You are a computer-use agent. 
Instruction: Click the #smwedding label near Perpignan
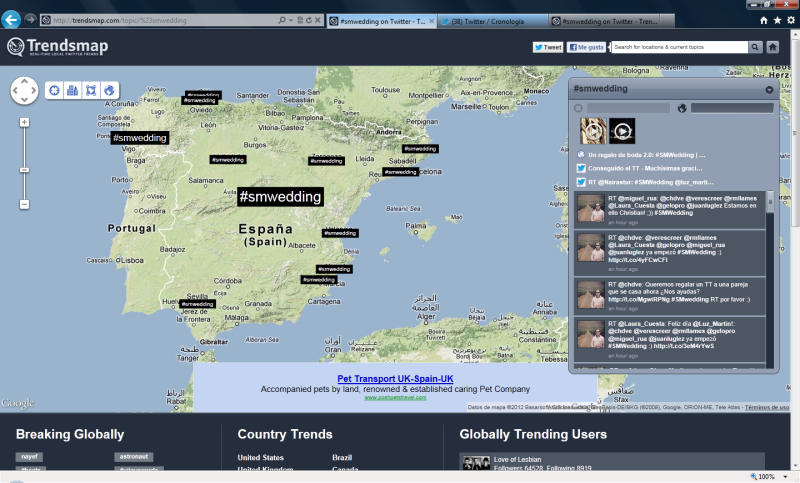pyautogui.click(x=420, y=149)
